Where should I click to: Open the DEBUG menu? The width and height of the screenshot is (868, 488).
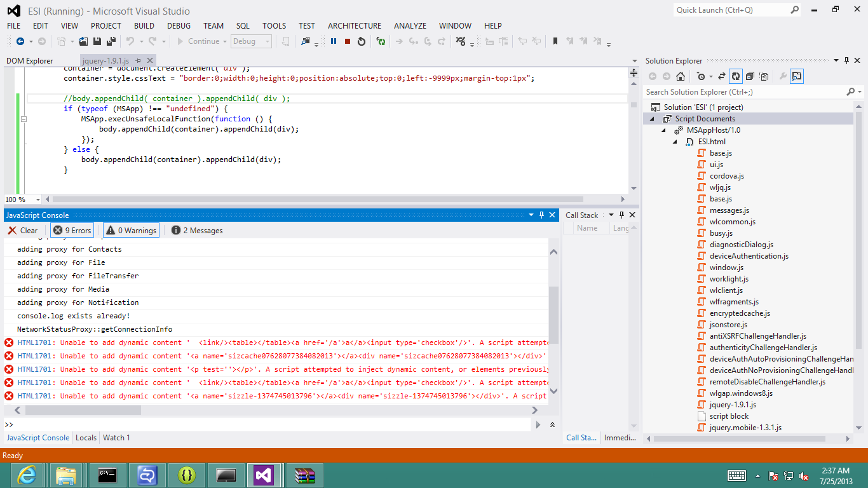(179, 26)
